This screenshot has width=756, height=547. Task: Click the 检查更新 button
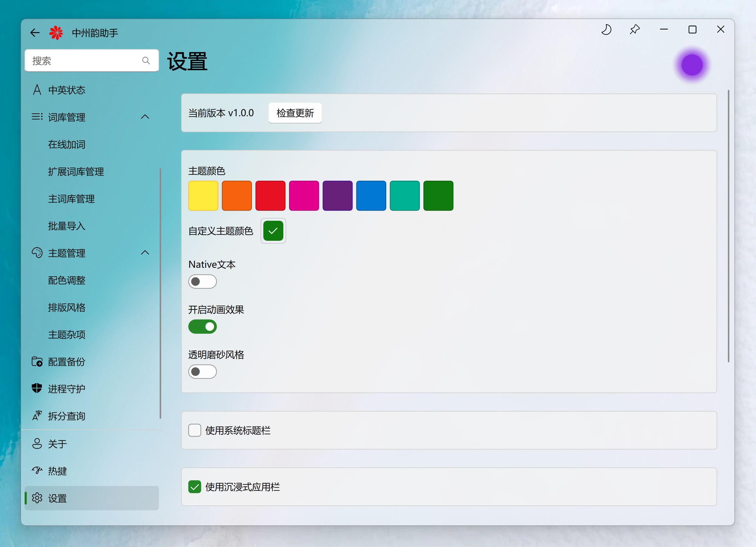click(x=295, y=113)
